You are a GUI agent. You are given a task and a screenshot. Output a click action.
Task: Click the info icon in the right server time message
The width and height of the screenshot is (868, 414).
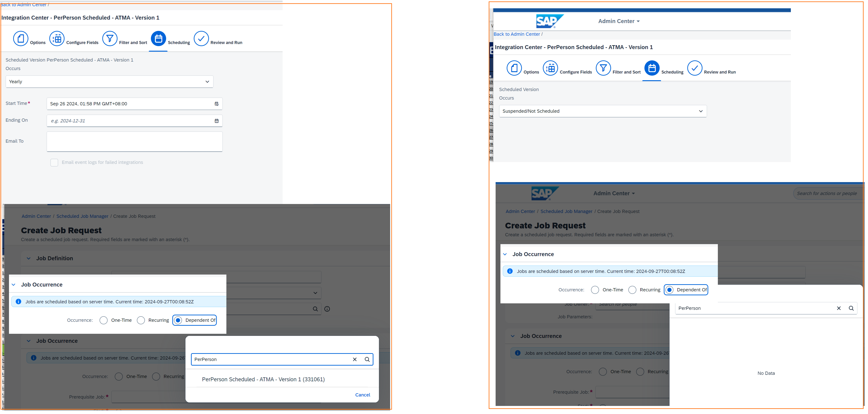[x=510, y=271]
